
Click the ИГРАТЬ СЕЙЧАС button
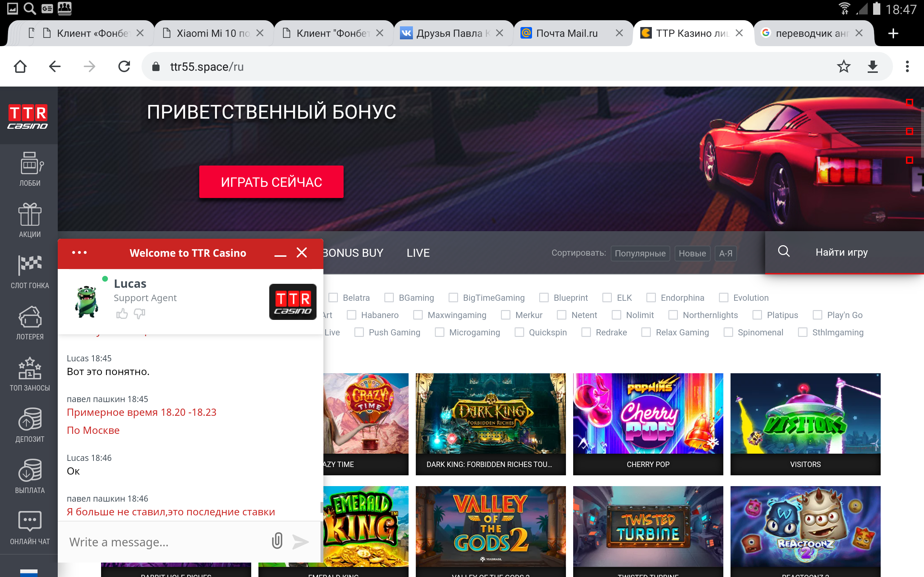pos(271,182)
